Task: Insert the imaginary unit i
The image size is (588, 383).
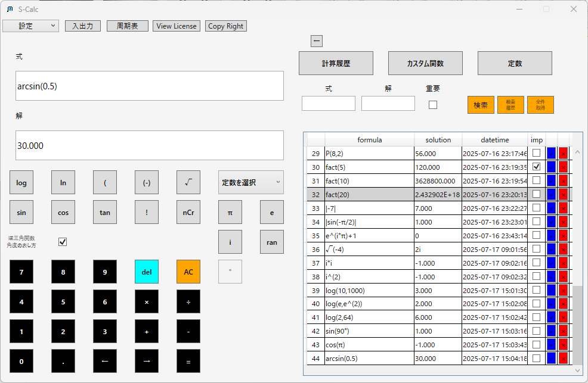Action: (230, 242)
